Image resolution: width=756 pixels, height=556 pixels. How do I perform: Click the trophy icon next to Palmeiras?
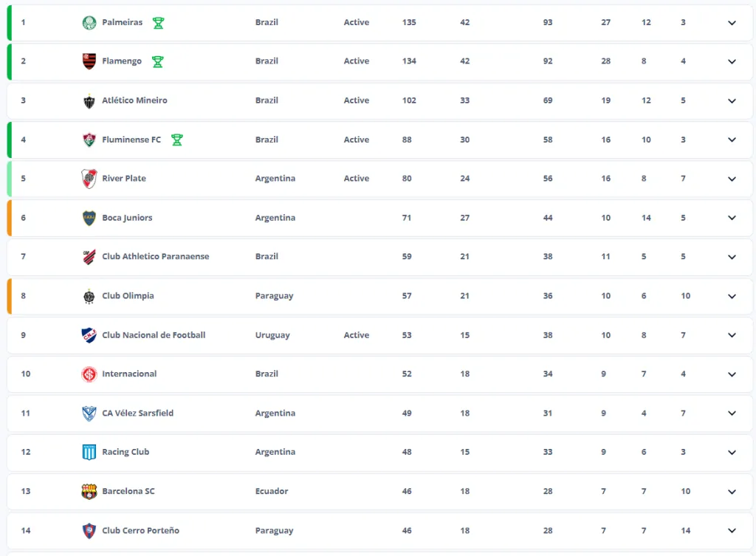[x=159, y=22]
